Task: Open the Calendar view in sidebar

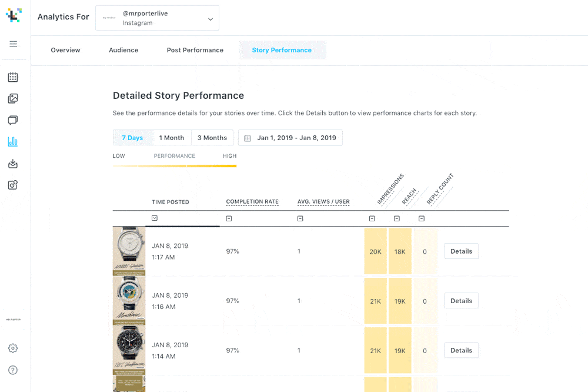Action: coord(13,77)
